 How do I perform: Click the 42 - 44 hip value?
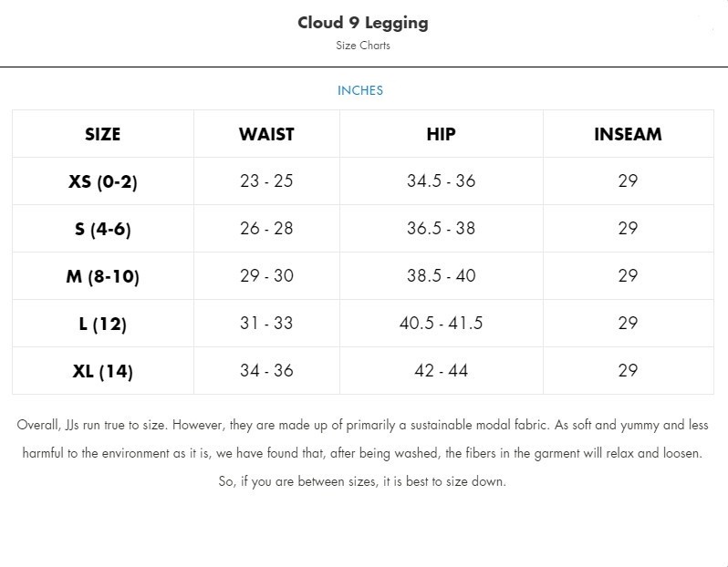(x=441, y=370)
